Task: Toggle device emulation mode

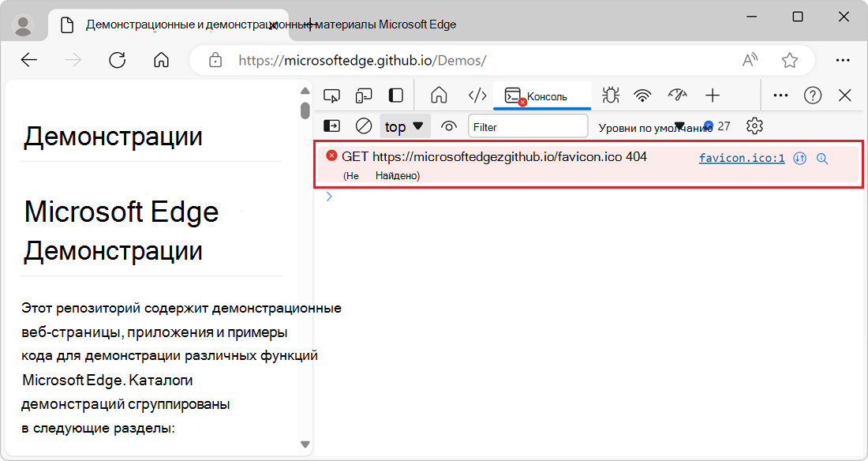Action: click(x=364, y=95)
